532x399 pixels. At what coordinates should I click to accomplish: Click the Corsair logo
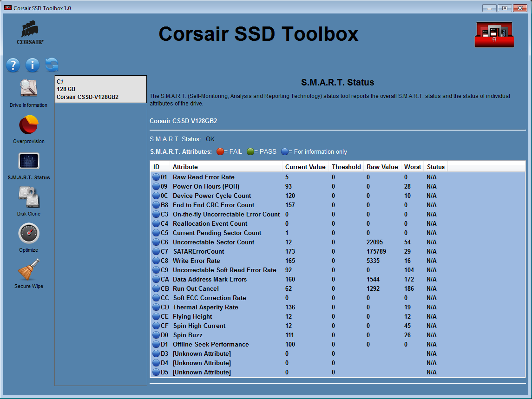pyautogui.click(x=30, y=33)
